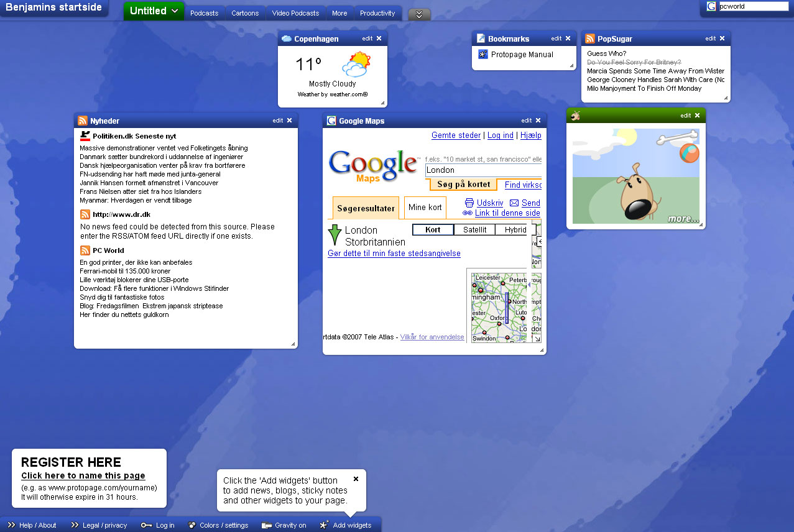Edit the PopSugar widget
794x532 pixels.
pyautogui.click(x=710, y=39)
